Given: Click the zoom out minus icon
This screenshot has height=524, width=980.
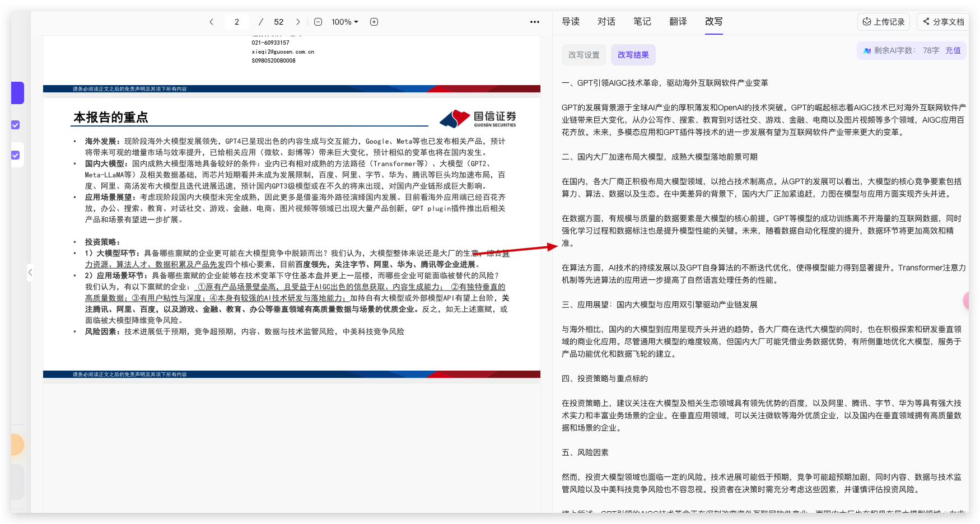Looking at the screenshot, I should click(x=318, y=22).
